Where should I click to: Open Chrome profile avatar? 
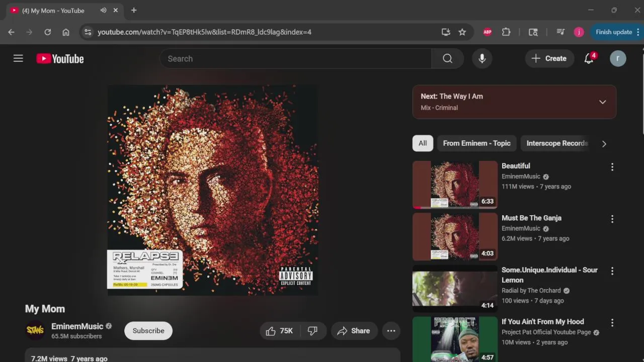(x=579, y=32)
